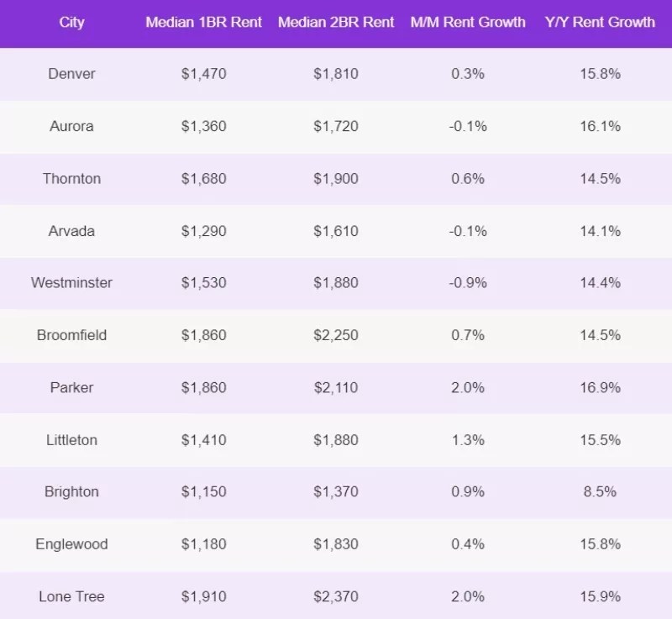Select the Aurora row name
This screenshot has height=619, width=672.
point(72,126)
